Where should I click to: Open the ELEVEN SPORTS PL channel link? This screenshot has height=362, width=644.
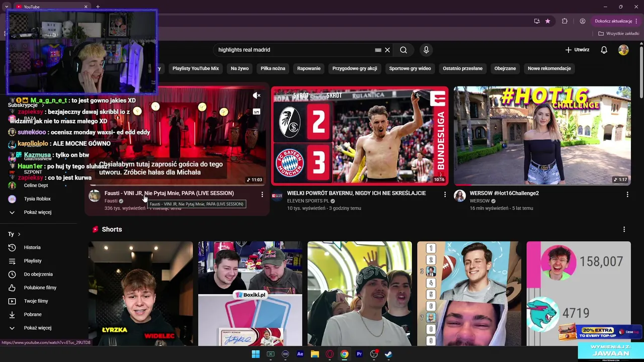pyautogui.click(x=308, y=201)
